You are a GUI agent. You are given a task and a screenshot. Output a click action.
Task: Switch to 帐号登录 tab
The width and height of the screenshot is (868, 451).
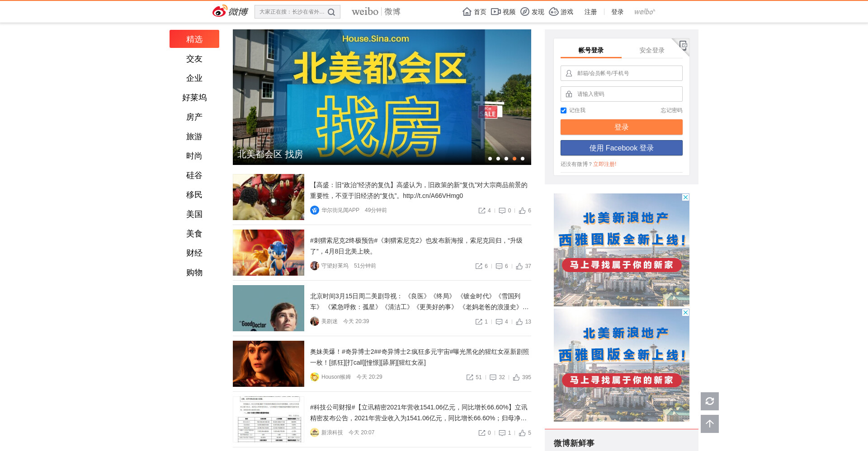click(591, 50)
